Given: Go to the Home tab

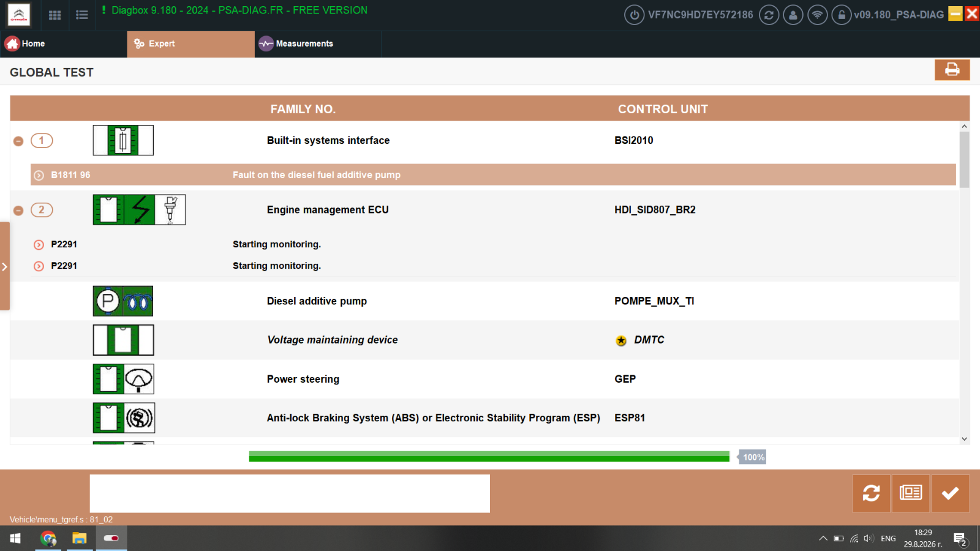Looking at the screenshot, I should click(64, 44).
